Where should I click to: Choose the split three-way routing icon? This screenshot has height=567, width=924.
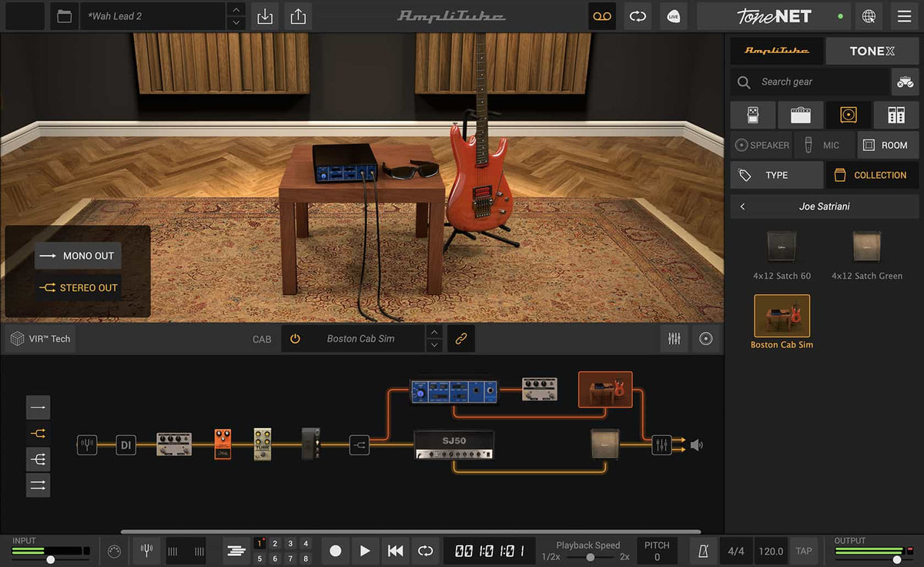pos(38,459)
